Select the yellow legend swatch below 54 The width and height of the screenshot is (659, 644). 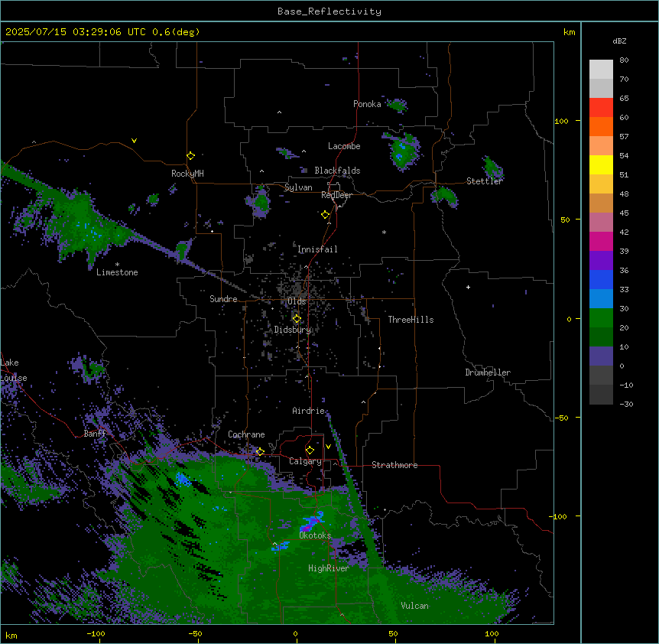[x=601, y=164]
